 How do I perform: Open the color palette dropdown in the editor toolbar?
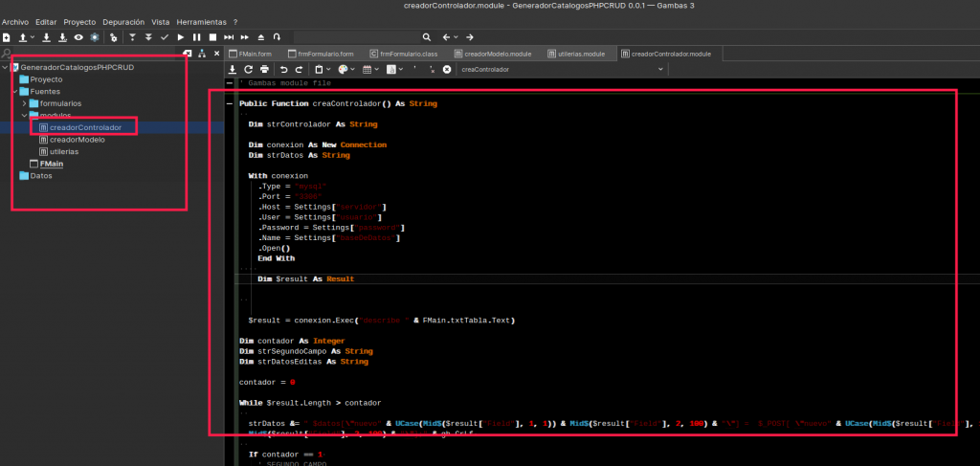pyautogui.click(x=345, y=70)
